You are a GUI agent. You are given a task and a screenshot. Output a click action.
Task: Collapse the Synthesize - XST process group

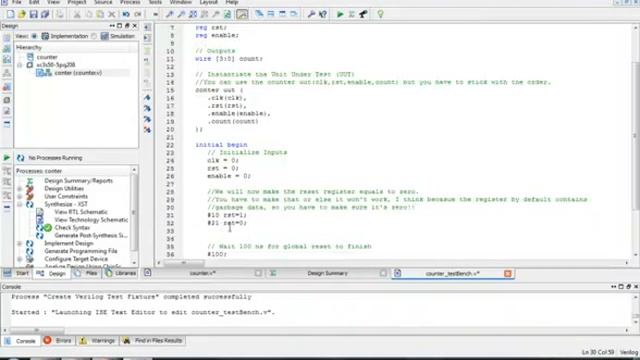pyautogui.click(x=20, y=204)
